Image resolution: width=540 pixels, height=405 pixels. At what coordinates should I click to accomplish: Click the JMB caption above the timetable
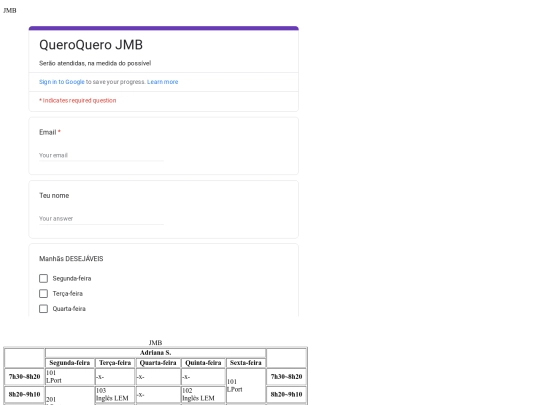[155, 343]
